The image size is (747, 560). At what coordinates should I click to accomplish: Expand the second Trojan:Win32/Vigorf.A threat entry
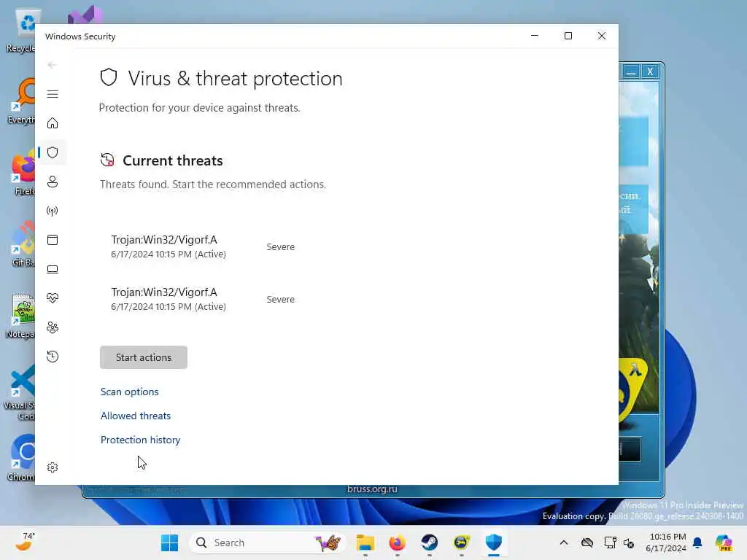point(169,299)
